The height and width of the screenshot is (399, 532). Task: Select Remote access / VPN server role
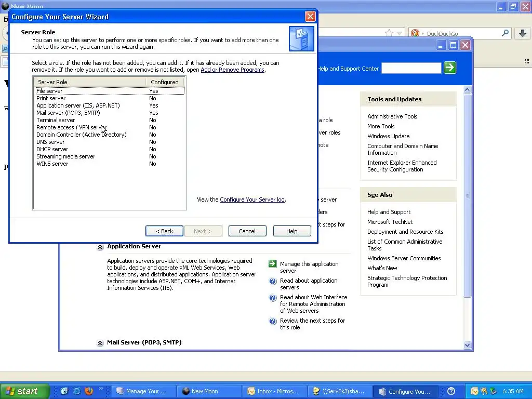pos(110,128)
